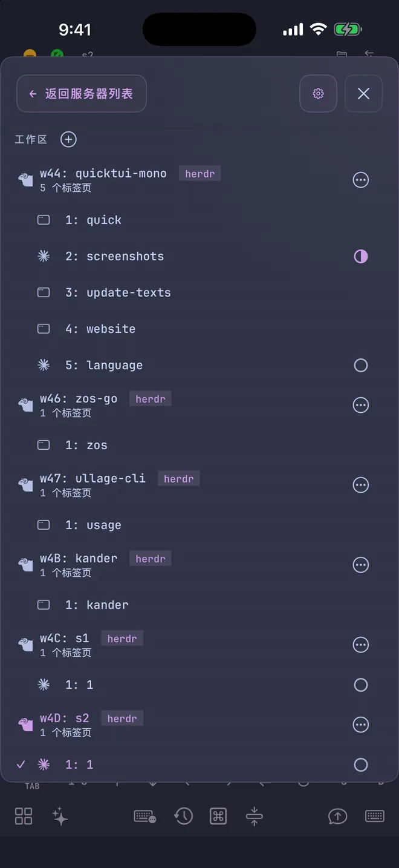
Task: Open the grid layout icon in bottom toolbar
Action: pos(24,816)
